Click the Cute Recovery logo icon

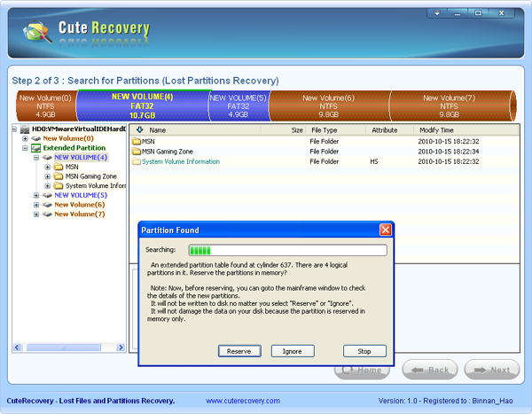pyautogui.click(x=37, y=32)
